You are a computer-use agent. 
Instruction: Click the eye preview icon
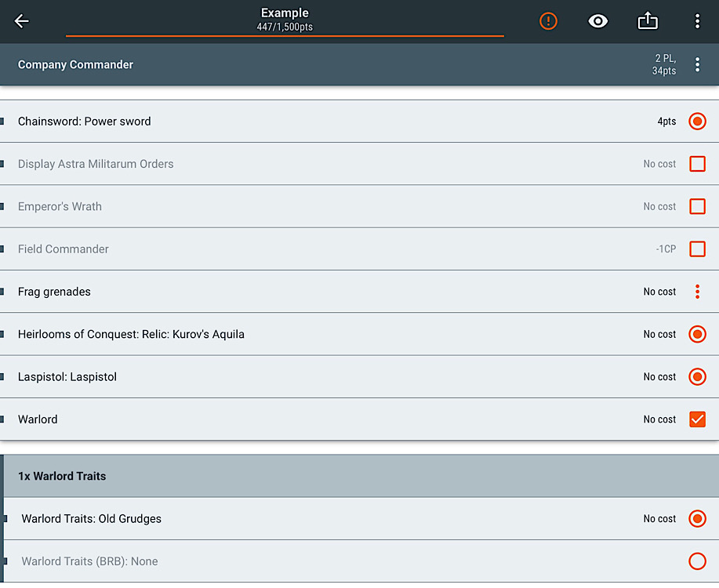coord(598,21)
